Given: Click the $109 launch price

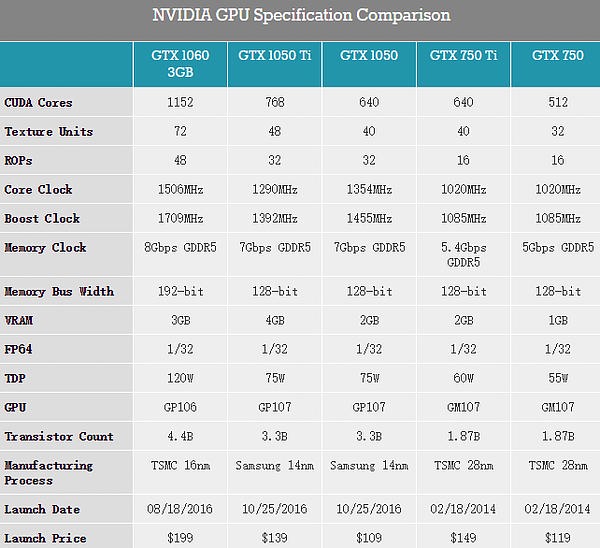Looking at the screenshot, I should 369,538.
